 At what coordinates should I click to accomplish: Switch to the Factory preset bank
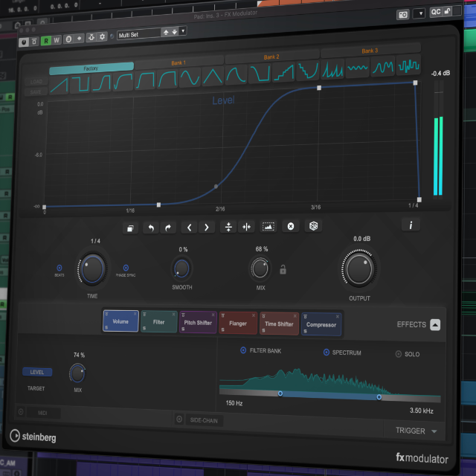91,67
